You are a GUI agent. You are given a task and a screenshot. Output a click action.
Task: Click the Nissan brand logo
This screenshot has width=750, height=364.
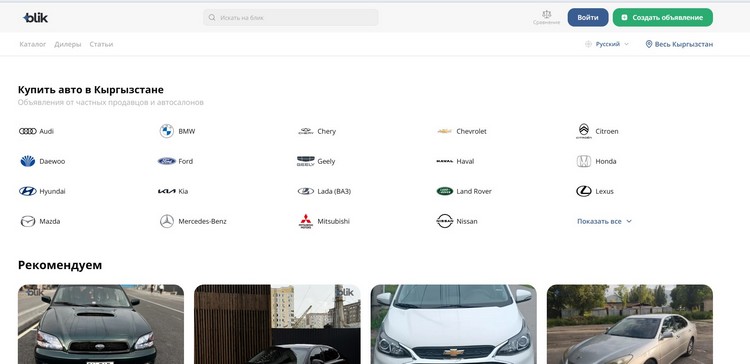pyautogui.click(x=444, y=221)
